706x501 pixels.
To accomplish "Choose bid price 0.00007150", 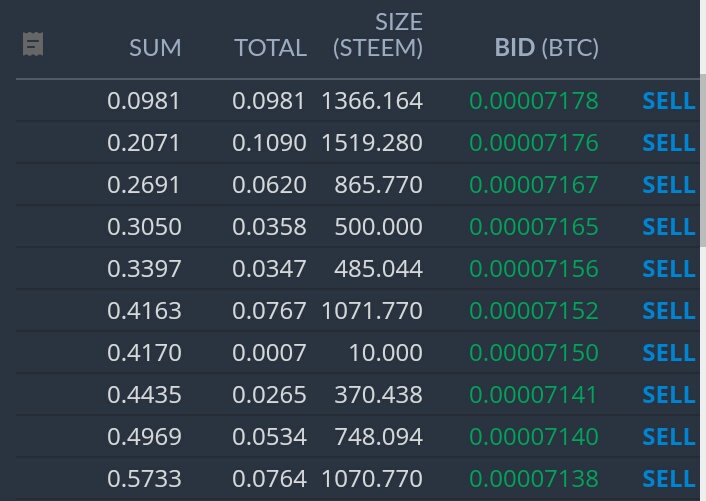I will (x=534, y=352).
